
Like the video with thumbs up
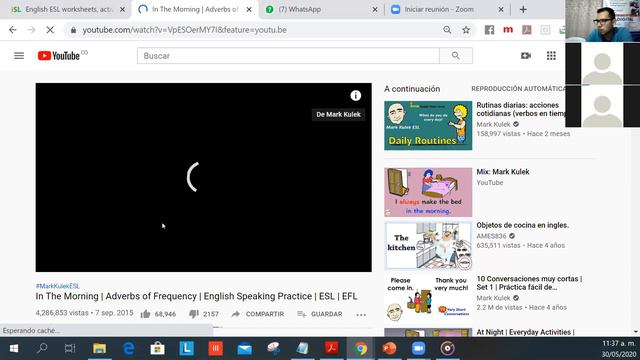[x=158, y=314]
